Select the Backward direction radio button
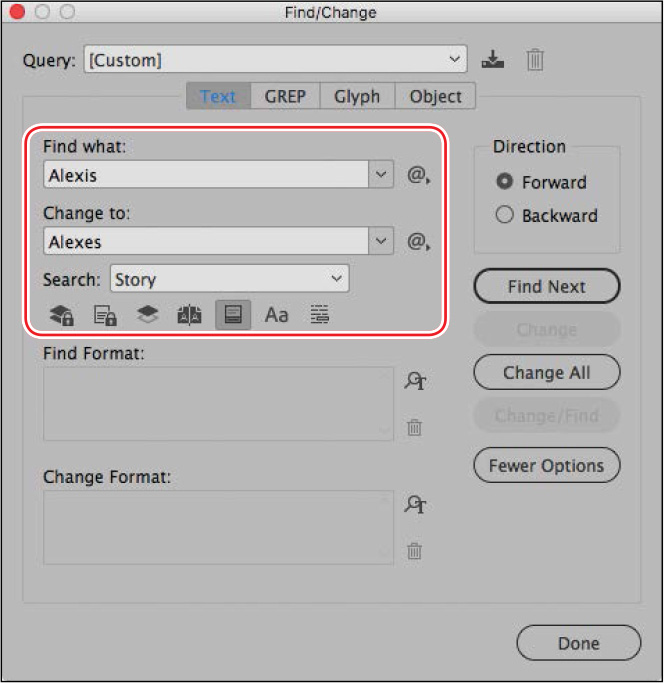Image resolution: width=664 pixels, height=683 pixels. point(505,215)
